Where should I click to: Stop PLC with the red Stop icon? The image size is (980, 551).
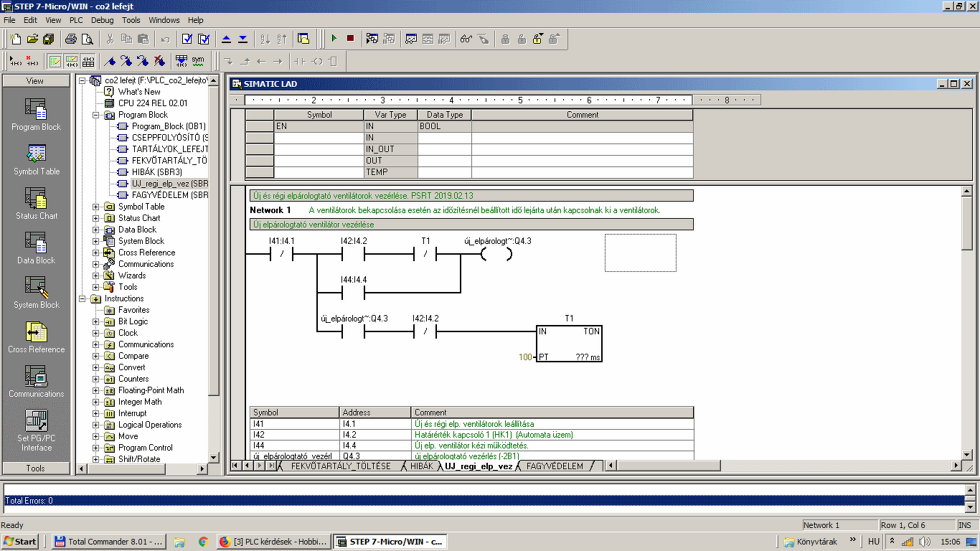[350, 39]
